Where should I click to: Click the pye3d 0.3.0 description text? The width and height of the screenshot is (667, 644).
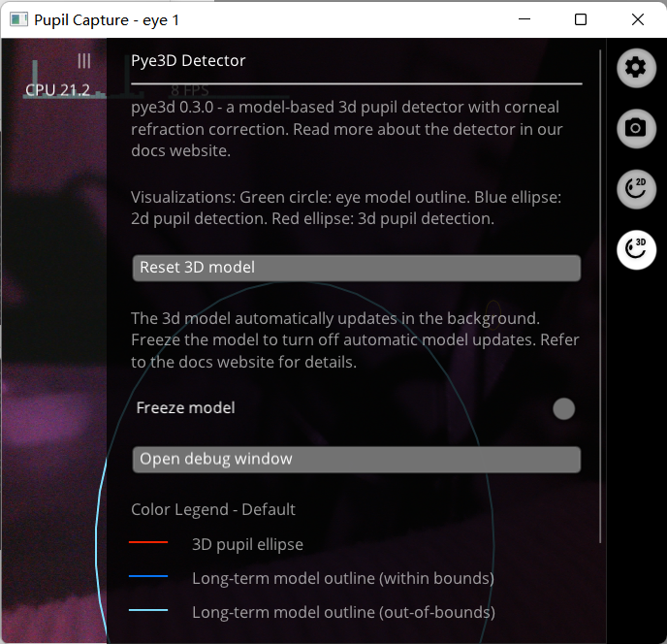347,129
